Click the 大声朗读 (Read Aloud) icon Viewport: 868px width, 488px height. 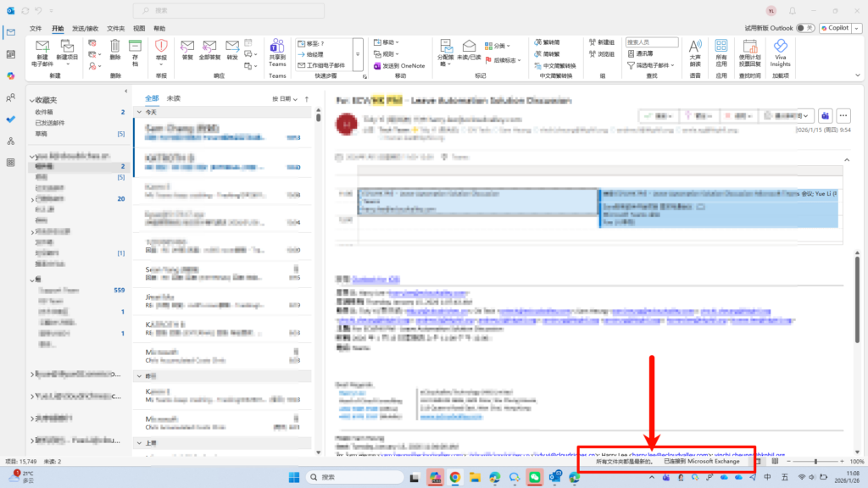coord(695,47)
